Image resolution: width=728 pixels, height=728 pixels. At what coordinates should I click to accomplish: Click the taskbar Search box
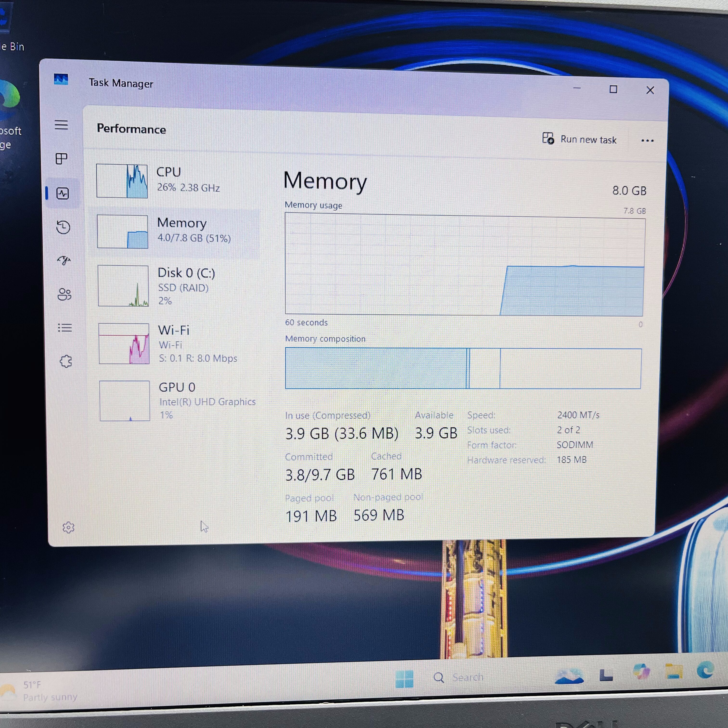(x=459, y=677)
